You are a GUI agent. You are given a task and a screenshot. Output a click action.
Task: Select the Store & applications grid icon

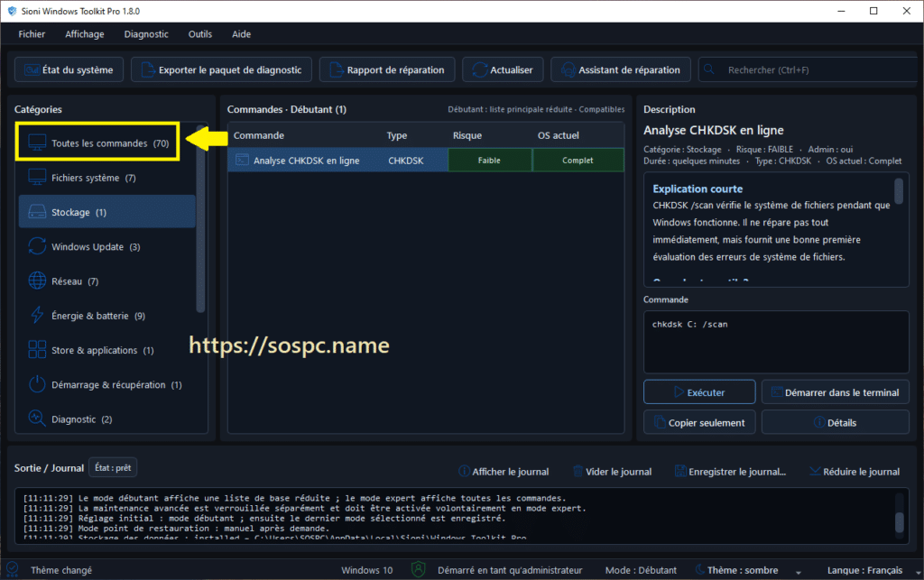[x=37, y=350]
